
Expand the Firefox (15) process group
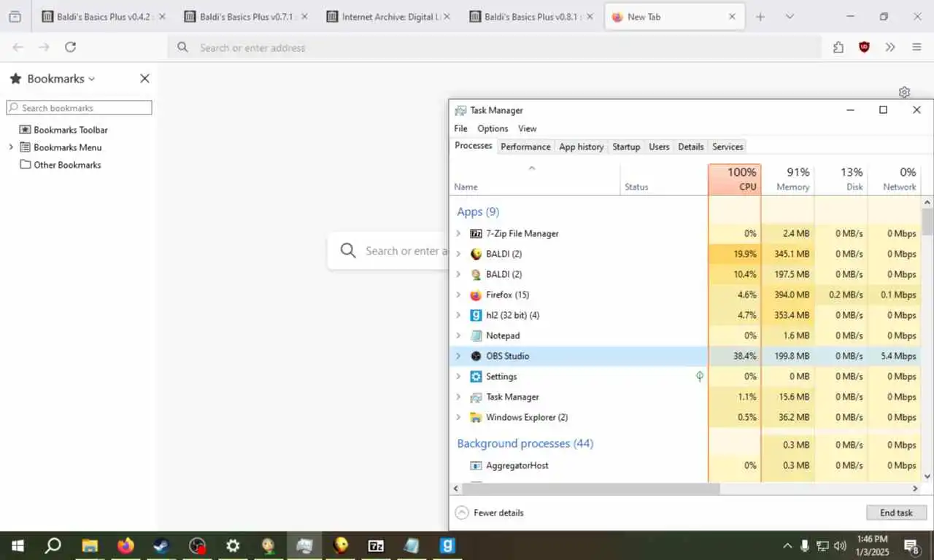pyautogui.click(x=458, y=295)
